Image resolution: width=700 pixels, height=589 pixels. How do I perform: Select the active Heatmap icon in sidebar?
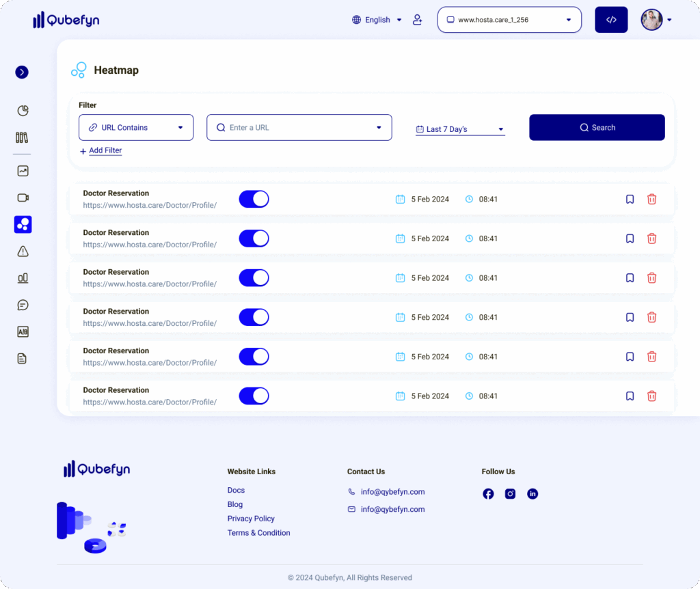(23, 224)
